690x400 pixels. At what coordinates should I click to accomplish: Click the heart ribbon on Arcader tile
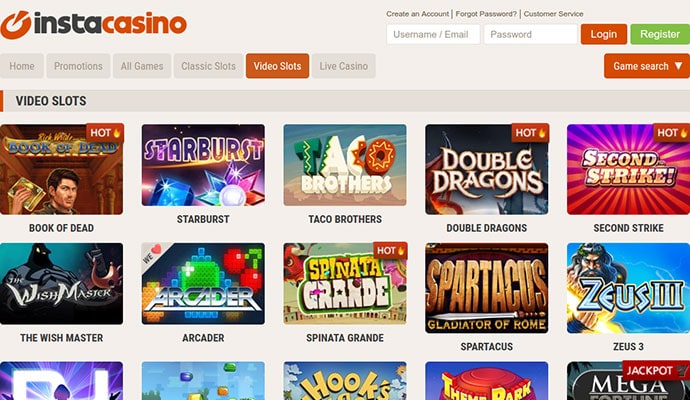pos(151,254)
